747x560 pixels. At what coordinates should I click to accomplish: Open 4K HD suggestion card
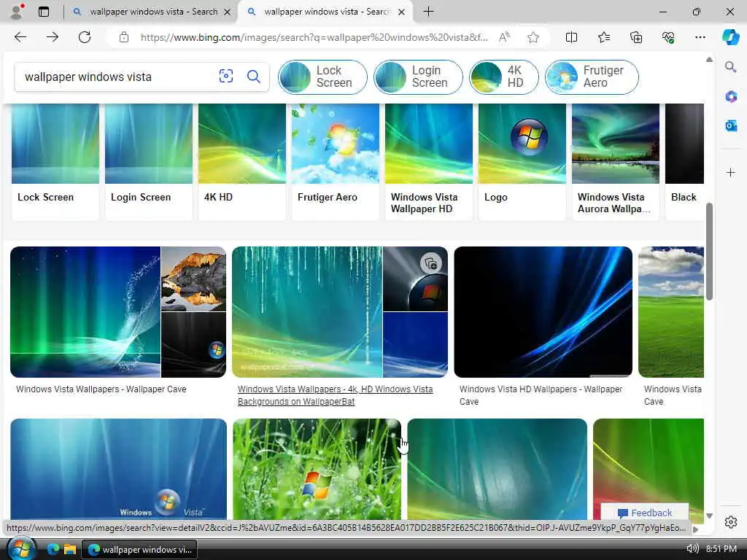point(242,162)
